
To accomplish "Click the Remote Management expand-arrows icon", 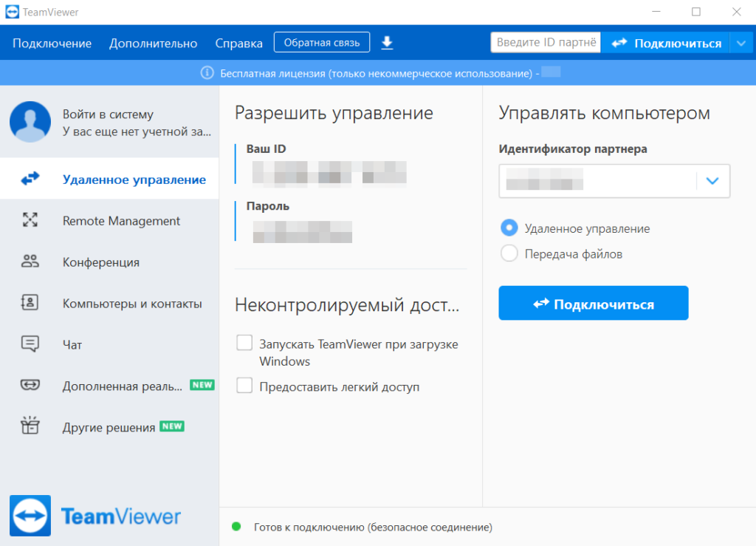I will pos(30,220).
